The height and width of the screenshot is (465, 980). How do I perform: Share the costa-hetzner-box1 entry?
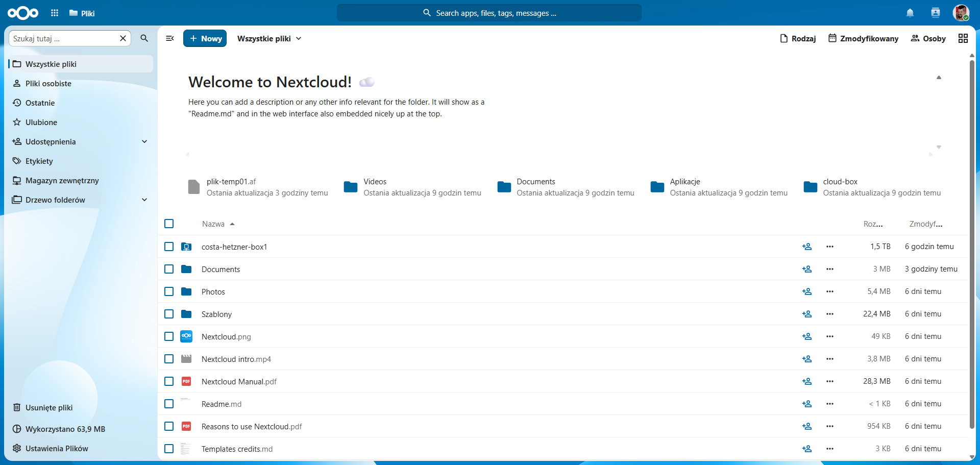point(807,247)
